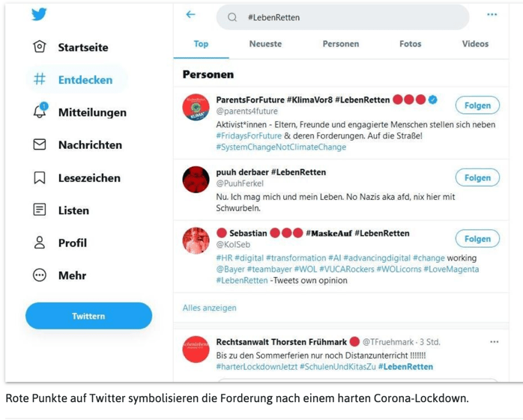Open the Profil person icon
Image resolution: width=523 pixels, height=420 pixels.
point(40,243)
